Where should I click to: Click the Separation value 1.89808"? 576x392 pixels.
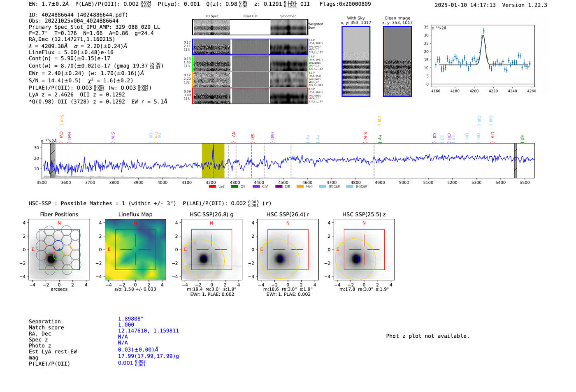131,319
